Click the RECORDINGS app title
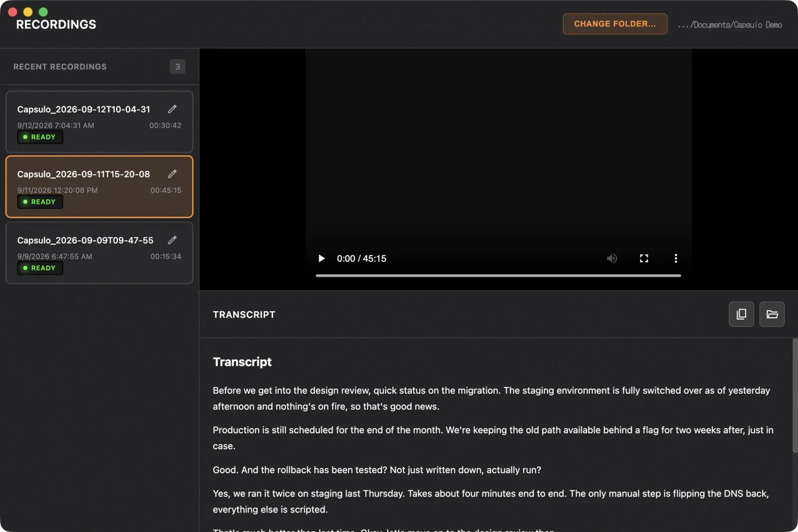This screenshot has width=798, height=532. coord(56,24)
